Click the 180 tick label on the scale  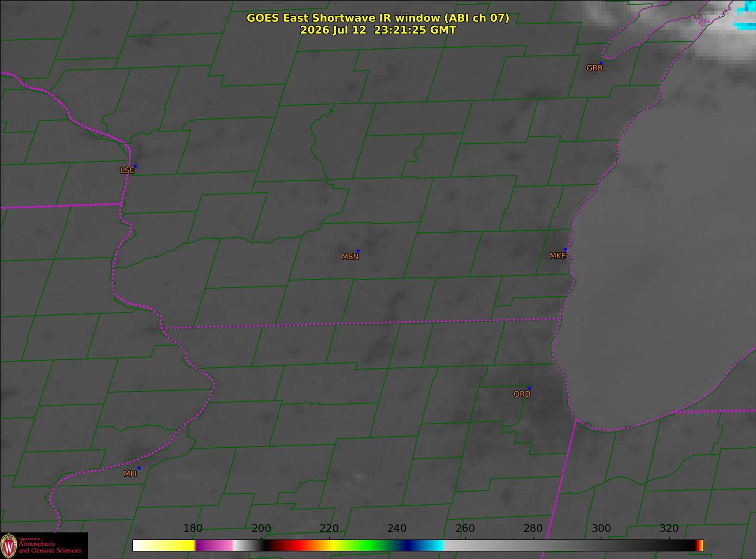pos(193,529)
